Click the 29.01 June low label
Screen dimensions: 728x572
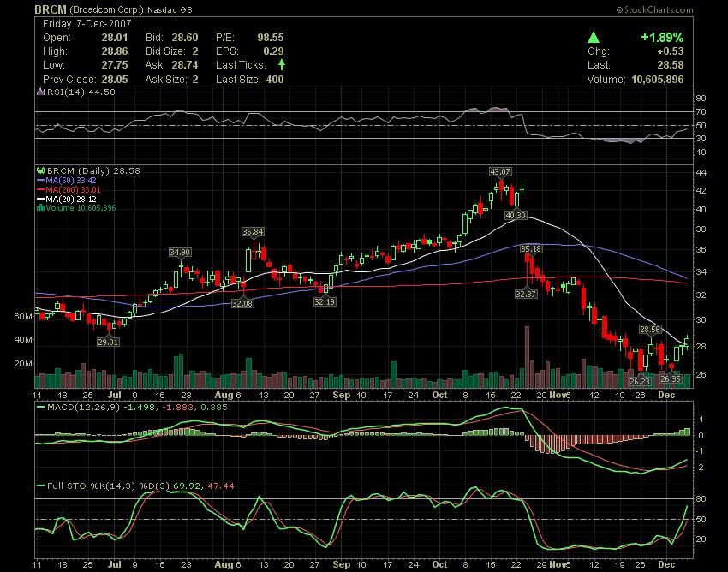pos(108,343)
